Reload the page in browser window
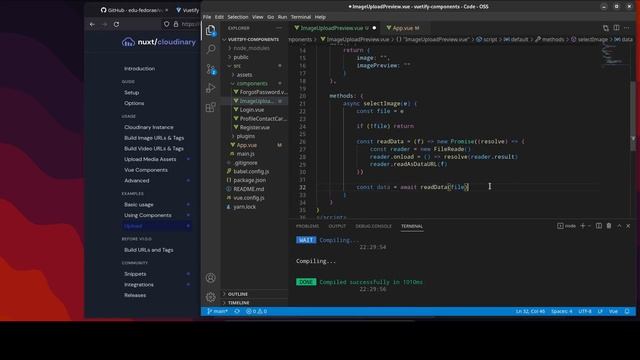 [x=116, y=24]
